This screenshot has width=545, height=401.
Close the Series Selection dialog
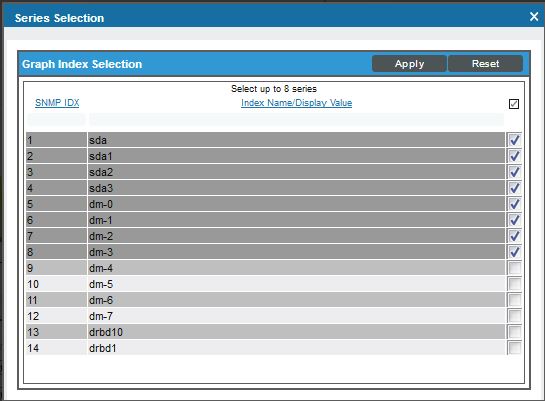click(534, 16)
